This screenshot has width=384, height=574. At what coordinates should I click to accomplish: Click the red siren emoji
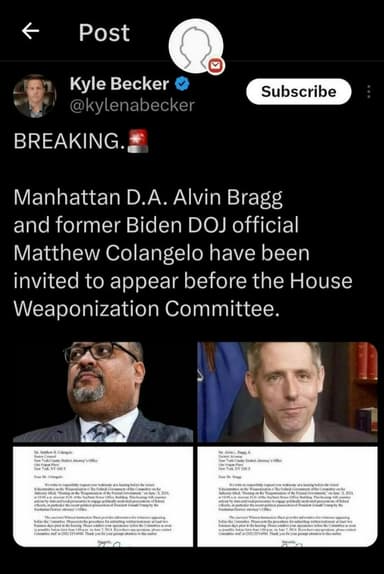(x=138, y=141)
